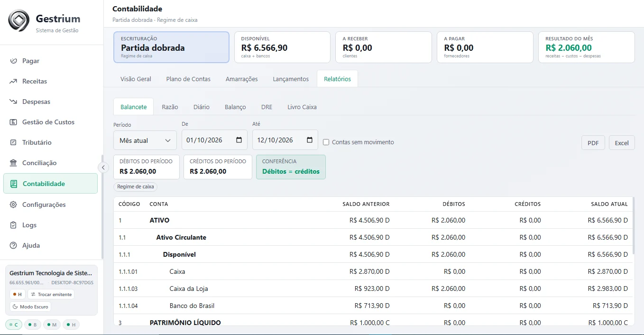Switch to the Visão Geral tab

pos(136,79)
